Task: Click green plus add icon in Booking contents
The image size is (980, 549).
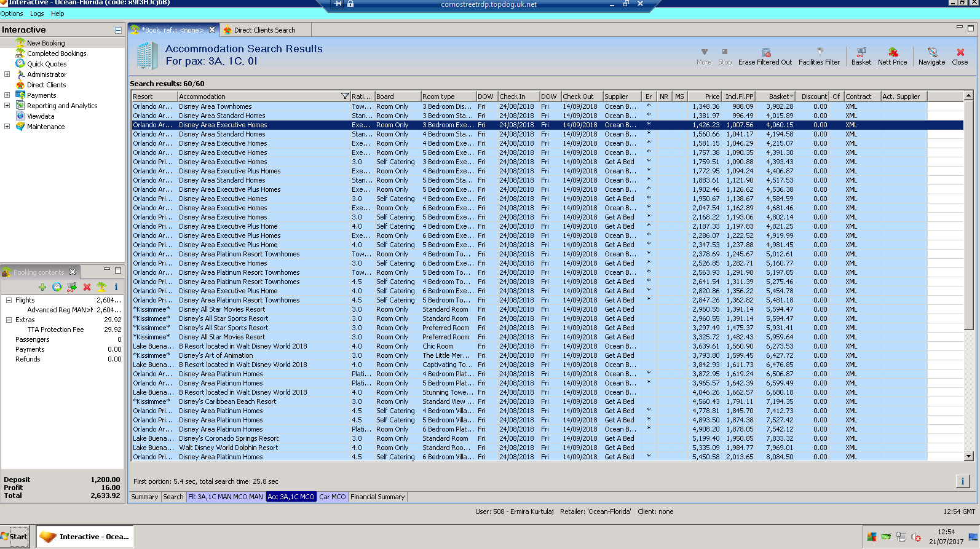Action: click(42, 287)
